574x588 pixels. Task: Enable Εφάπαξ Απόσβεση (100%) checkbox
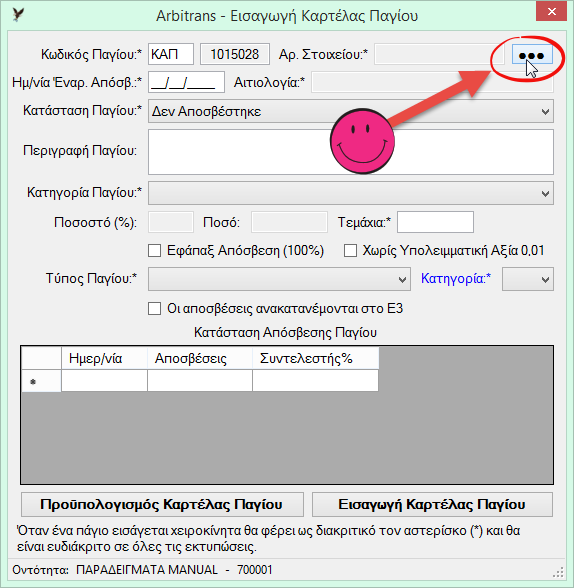click(x=154, y=250)
